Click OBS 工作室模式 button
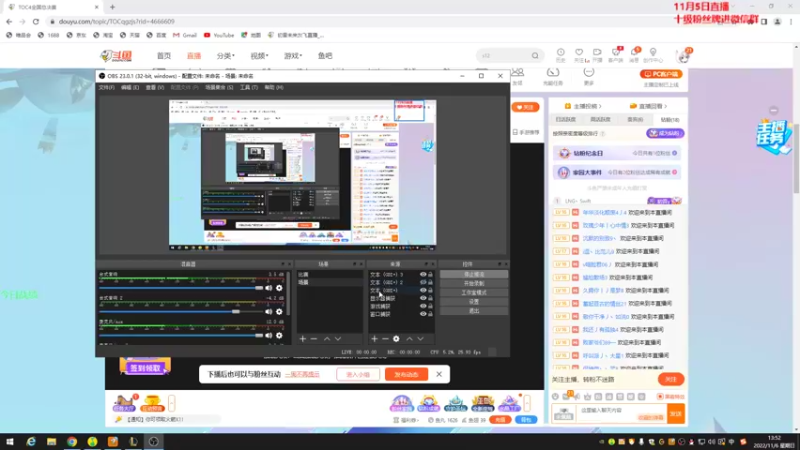 (x=474, y=292)
